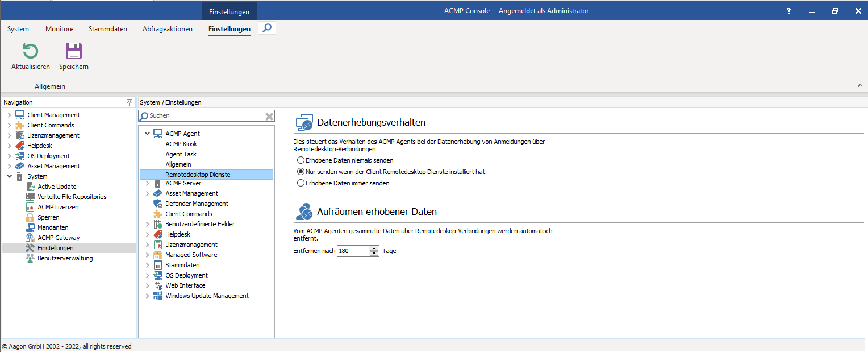Viewport: 868px width, 352px height.
Task: Expand Client Management in Navigation
Action: point(9,115)
